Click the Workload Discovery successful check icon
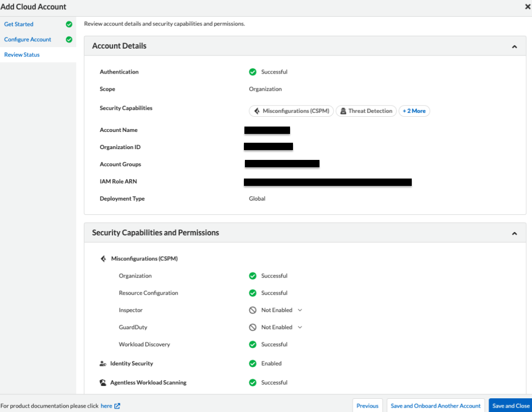 click(x=253, y=344)
